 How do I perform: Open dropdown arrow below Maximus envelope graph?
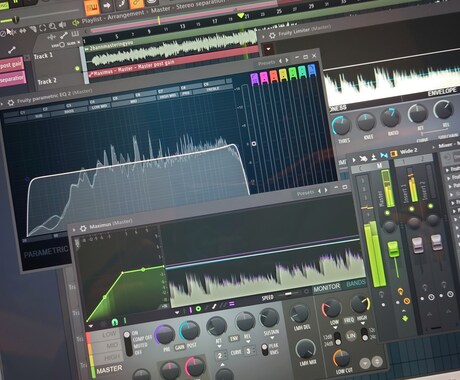tap(90, 325)
